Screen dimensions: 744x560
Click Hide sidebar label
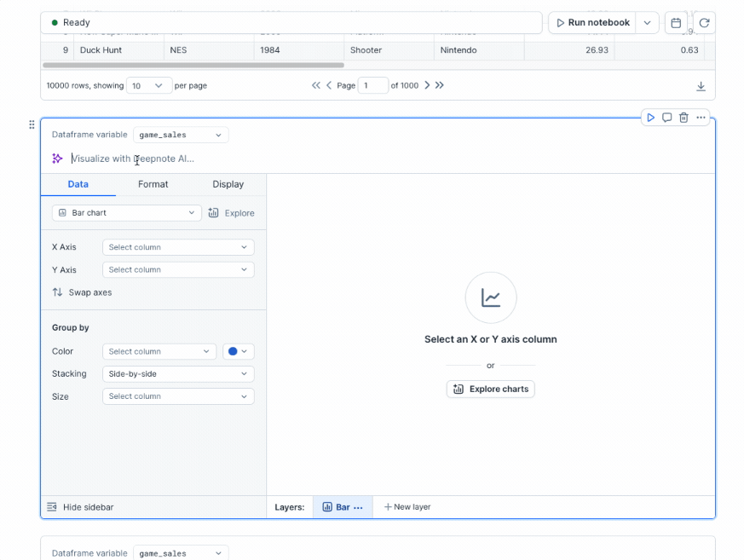coord(89,507)
